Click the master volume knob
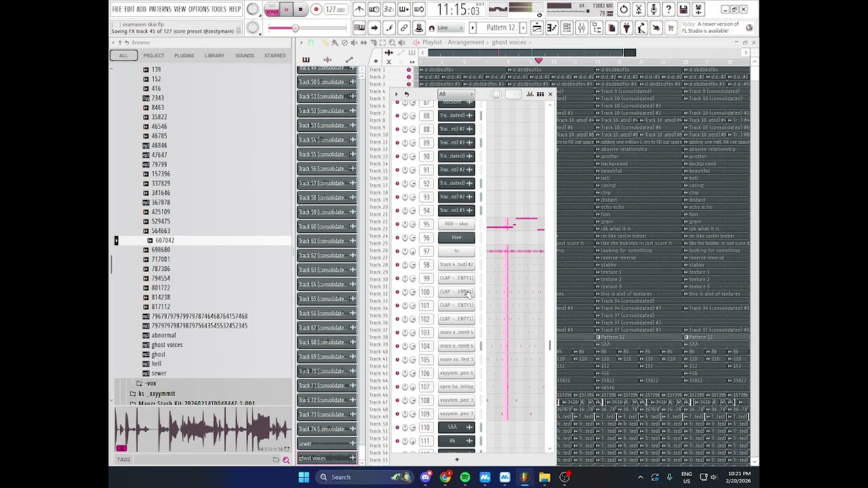The height and width of the screenshot is (488, 868). click(x=252, y=9)
